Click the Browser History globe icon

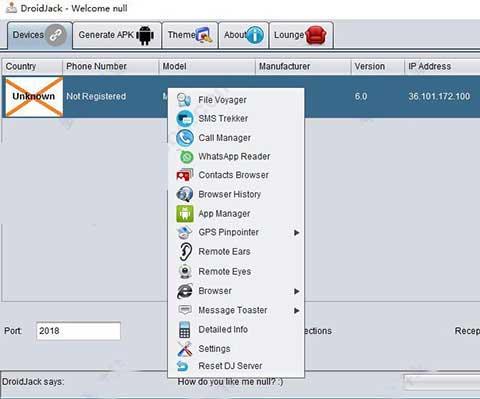(x=184, y=194)
